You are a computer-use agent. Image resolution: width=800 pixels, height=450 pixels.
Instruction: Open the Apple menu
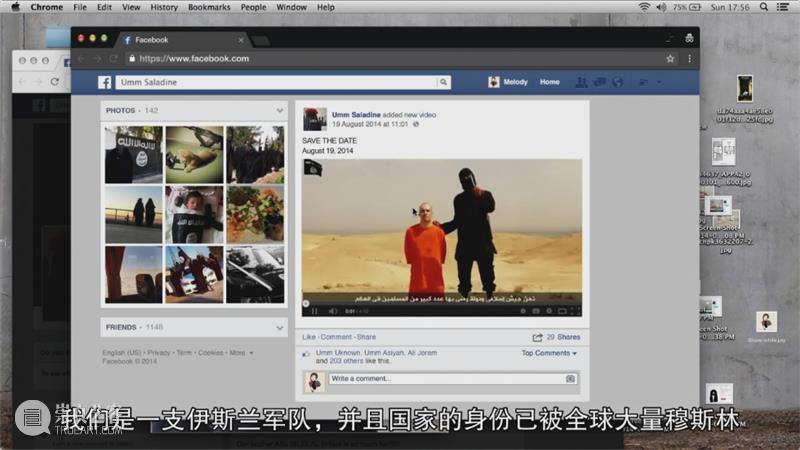click(x=16, y=7)
